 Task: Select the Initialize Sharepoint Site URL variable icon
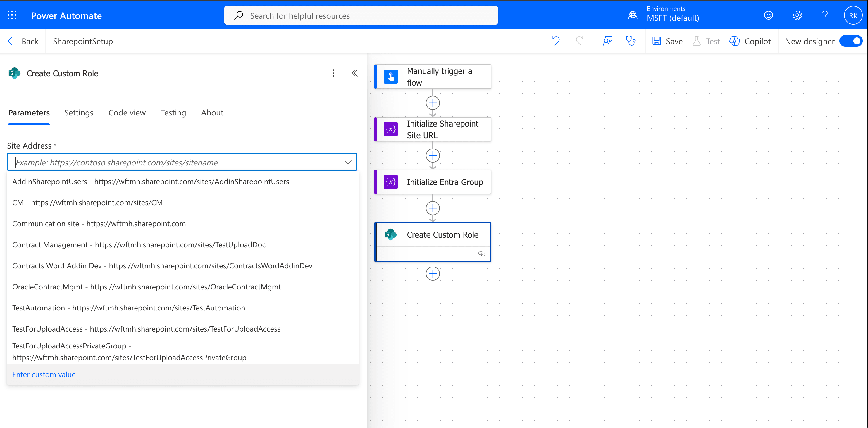point(390,129)
